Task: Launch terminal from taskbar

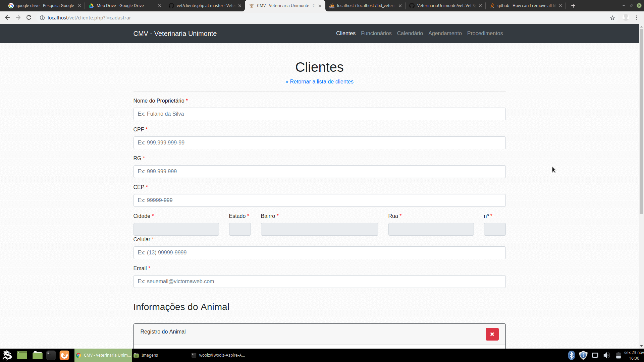Action: pyautogui.click(x=51, y=355)
